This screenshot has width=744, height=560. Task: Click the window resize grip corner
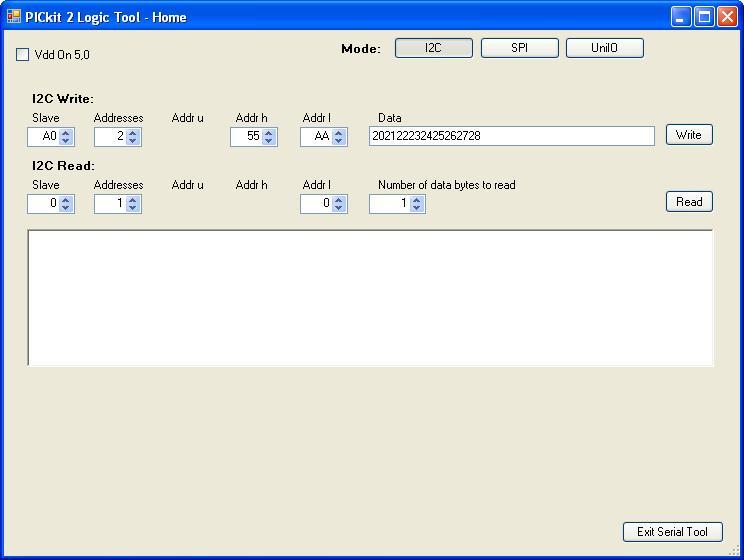coord(734,550)
